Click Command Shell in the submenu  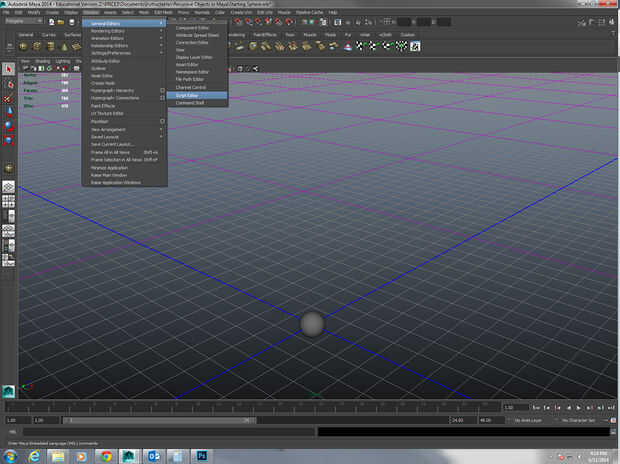click(190, 102)
